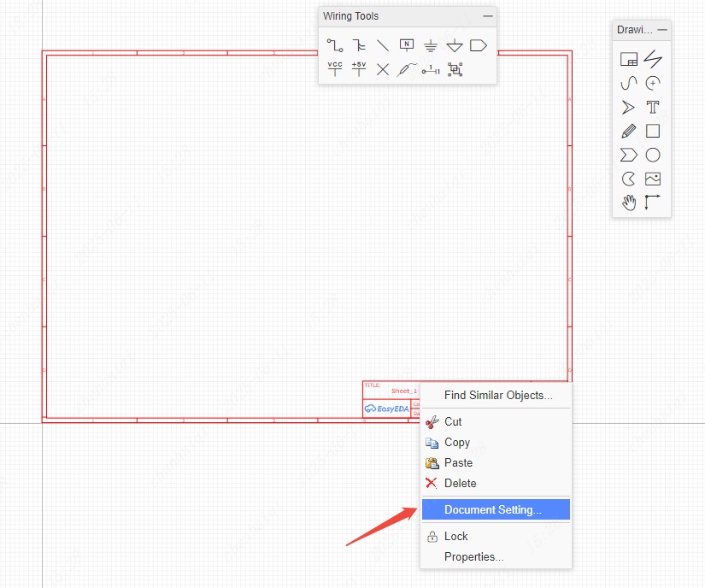Choose the Voltage Probe tool

[x=408, y=69]
